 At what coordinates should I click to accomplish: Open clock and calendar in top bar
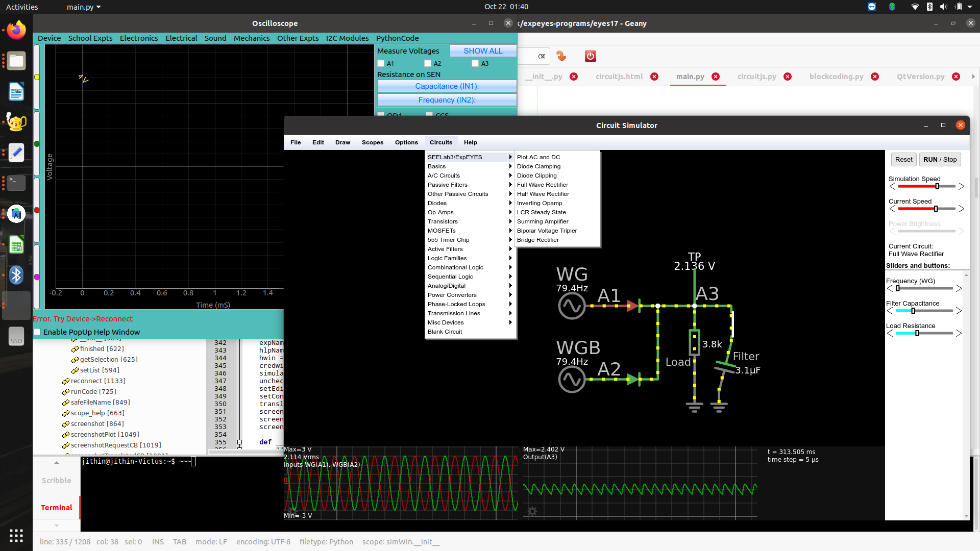click(506, 7)
